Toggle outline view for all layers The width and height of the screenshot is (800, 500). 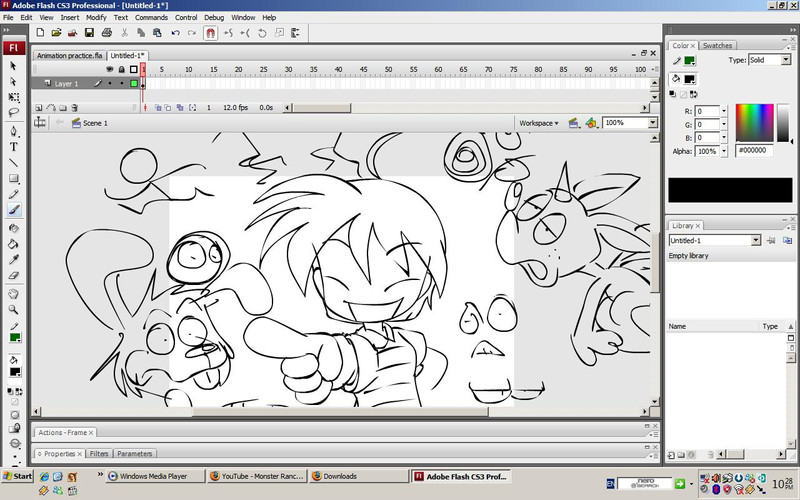(x=134, y=69)
